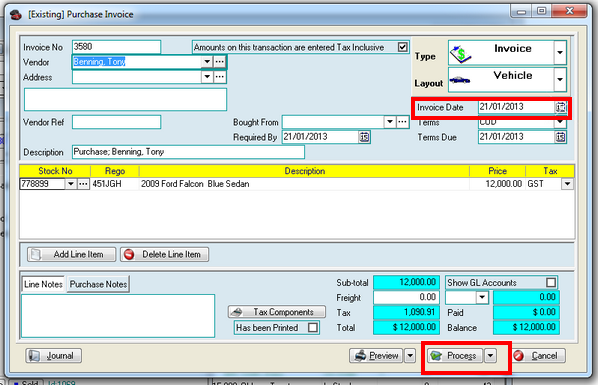Image resolution: width=598 pixels, height=385 pixels.
Task: Click the Address lookup ellipsis button
Action: click(219, 77)
